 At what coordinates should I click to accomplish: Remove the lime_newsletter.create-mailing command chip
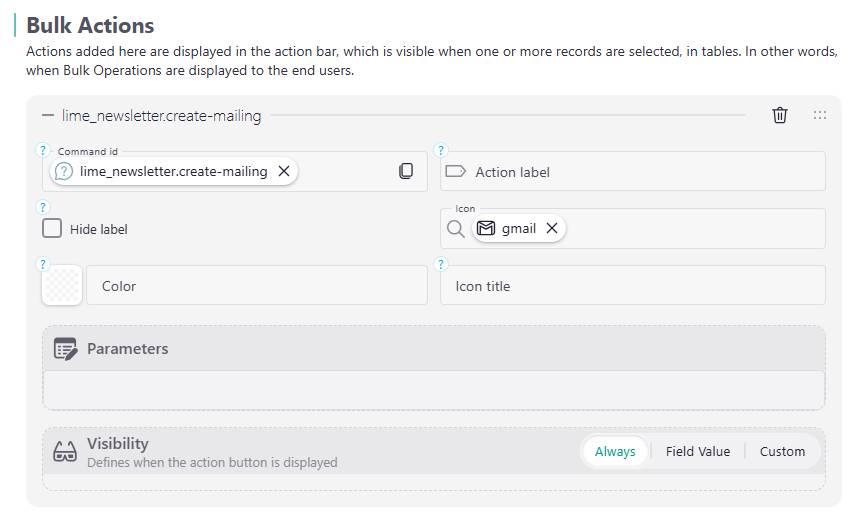(284, 171)
